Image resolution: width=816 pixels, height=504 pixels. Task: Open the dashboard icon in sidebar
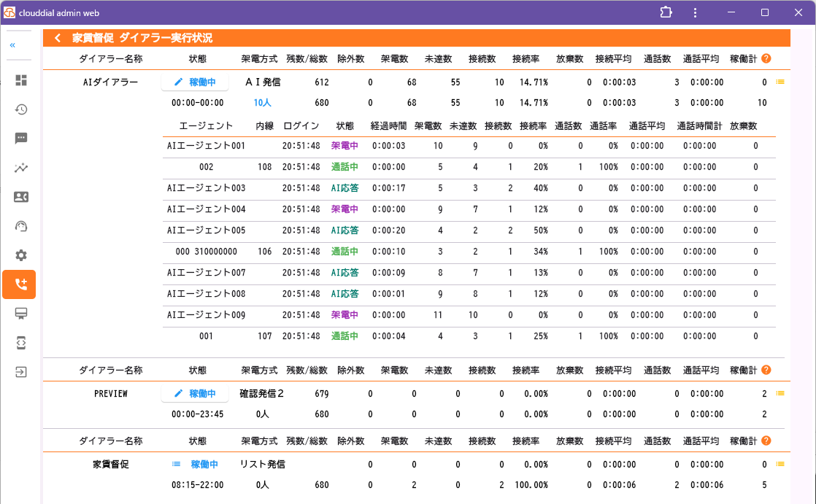[21, 80]
